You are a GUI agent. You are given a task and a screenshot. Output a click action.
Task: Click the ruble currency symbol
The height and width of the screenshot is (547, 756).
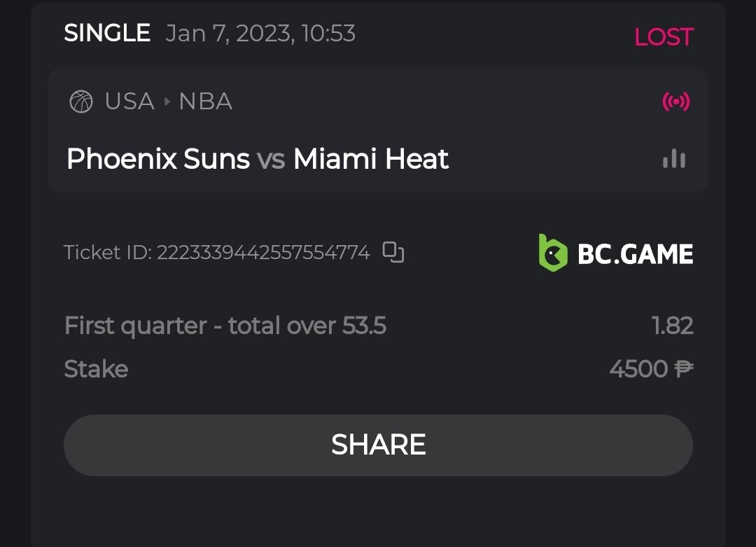point(683,369)
